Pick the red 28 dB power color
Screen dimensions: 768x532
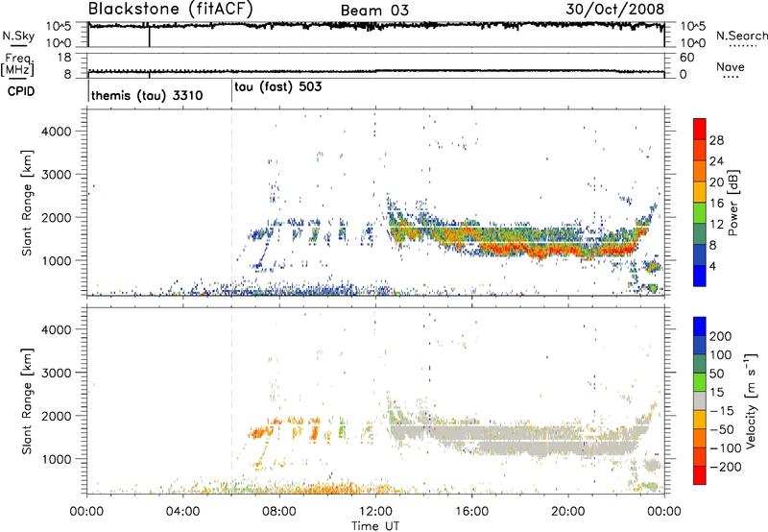700,130
